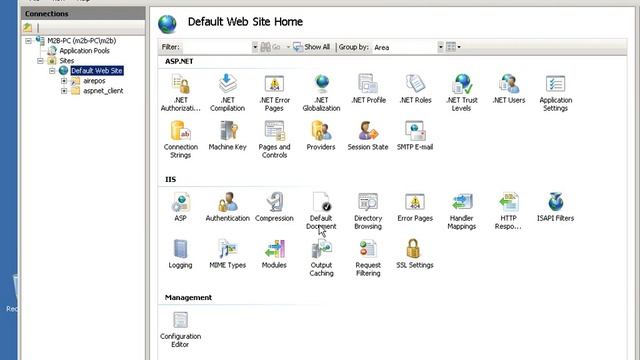Screen dimensions: 640x360
Task: Click the Go filter button
Action: point(271,47)
